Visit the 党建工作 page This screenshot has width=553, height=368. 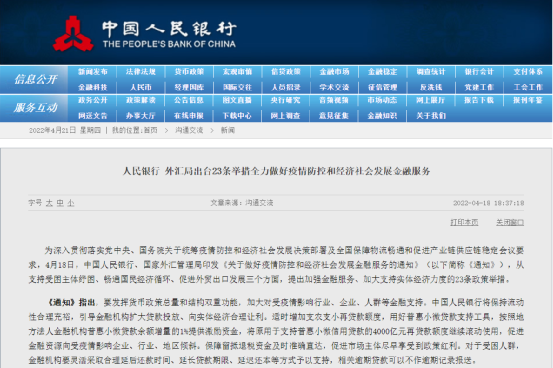(479, 87)
